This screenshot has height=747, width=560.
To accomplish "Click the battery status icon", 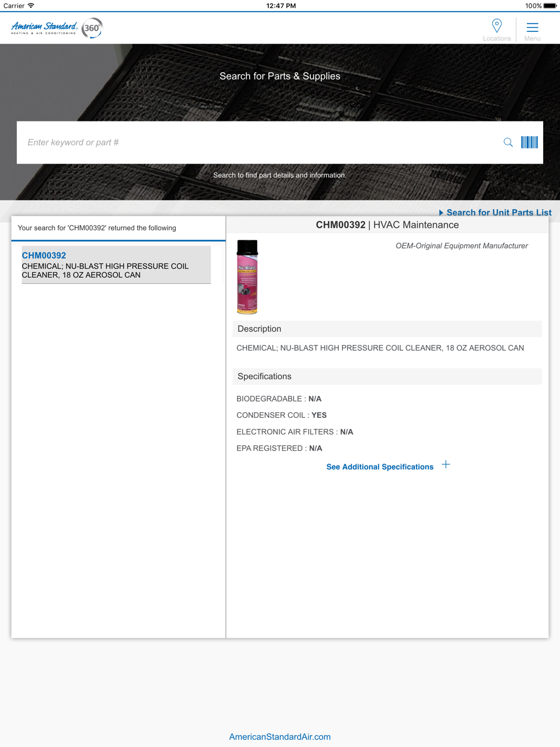I will click(x=550, y=6).
